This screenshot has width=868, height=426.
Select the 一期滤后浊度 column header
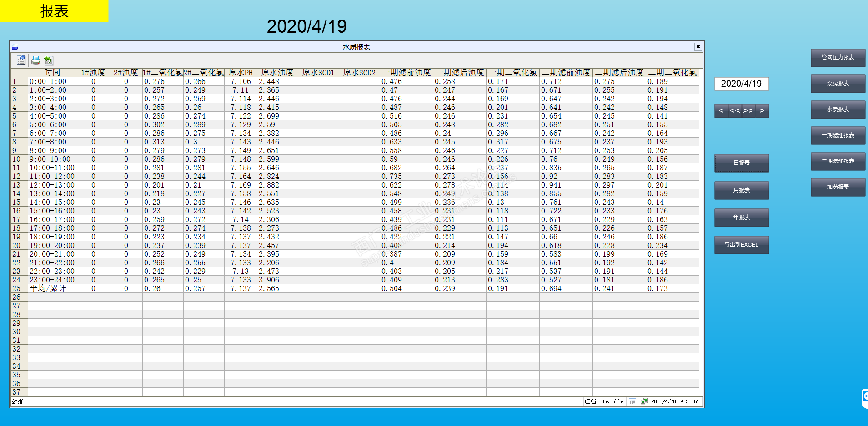[460, 73]
